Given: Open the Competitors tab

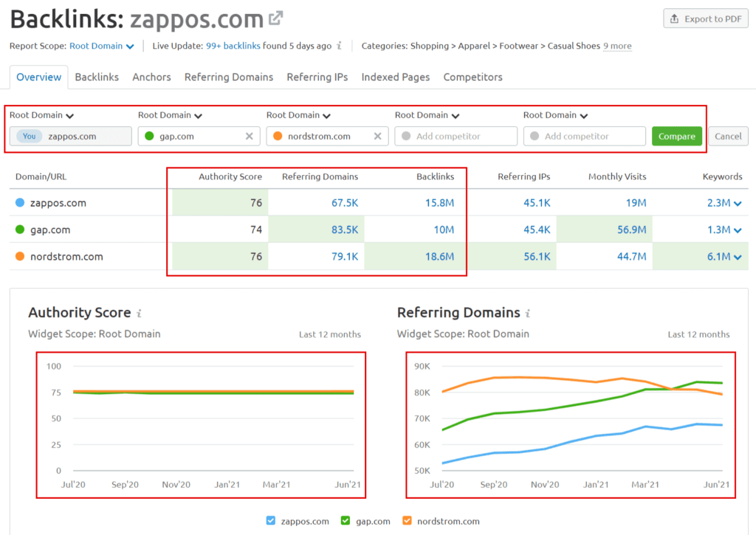Looking at the screenshot, I should (x=472, y=77).
